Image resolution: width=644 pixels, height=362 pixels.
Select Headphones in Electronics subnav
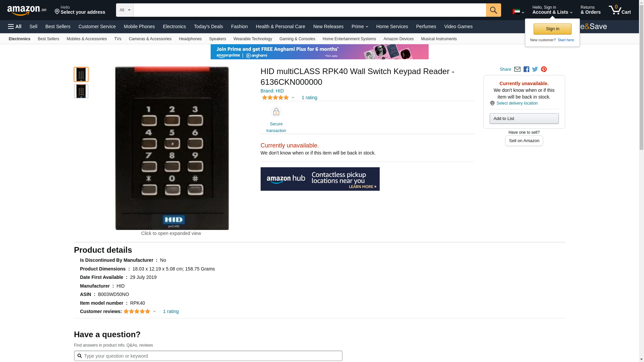190,39
